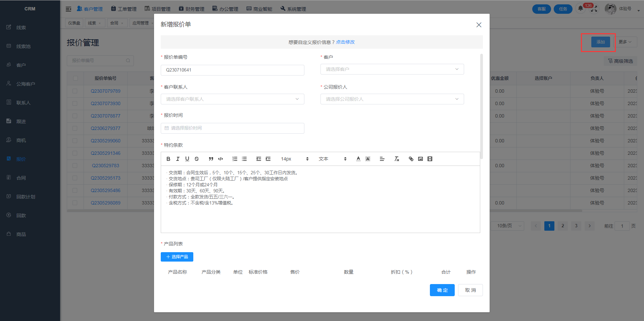The height and width of the screenshot is (321, 644).
Task: Apply italic formatting in the editor
Action: pyautogui.click(x=178, y=159)
